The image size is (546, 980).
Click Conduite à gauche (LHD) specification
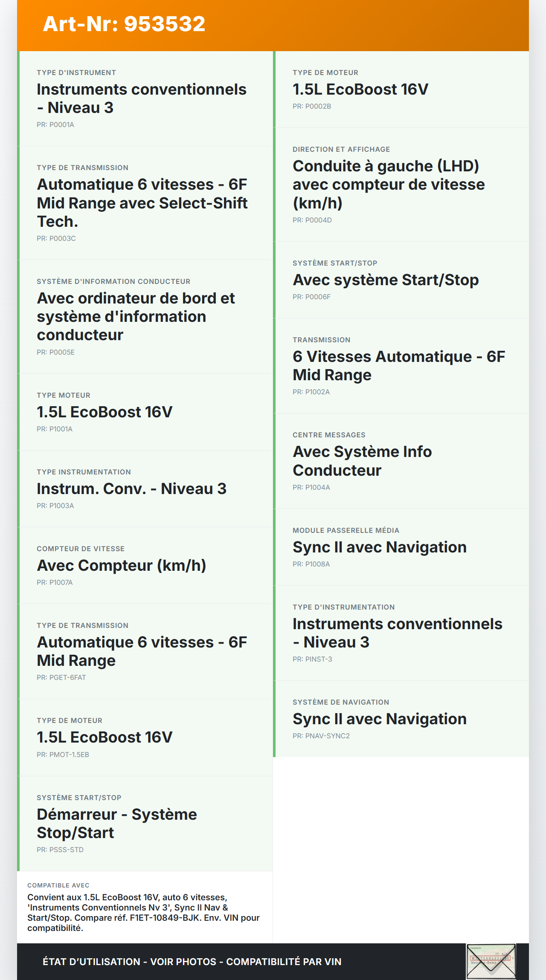(388, 184)
